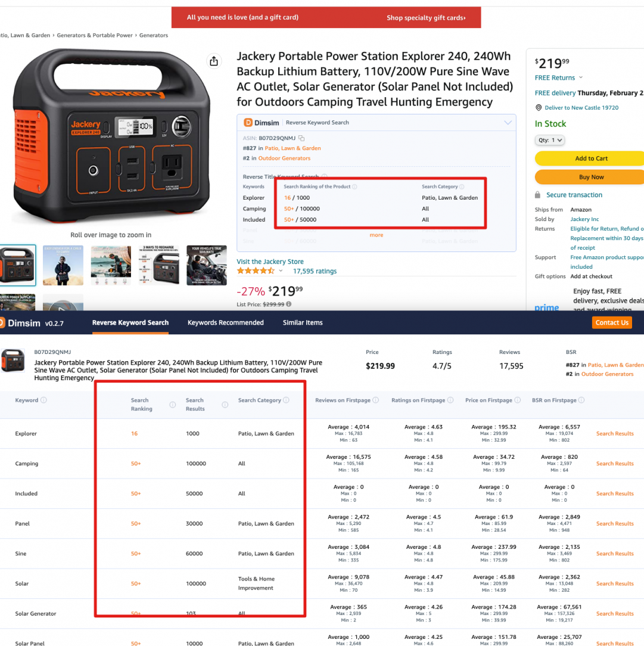Show more keywords via the 'more' link
The height and width of the screenshot is (646, 644).
pyautogui.click(x=377, y=235)
